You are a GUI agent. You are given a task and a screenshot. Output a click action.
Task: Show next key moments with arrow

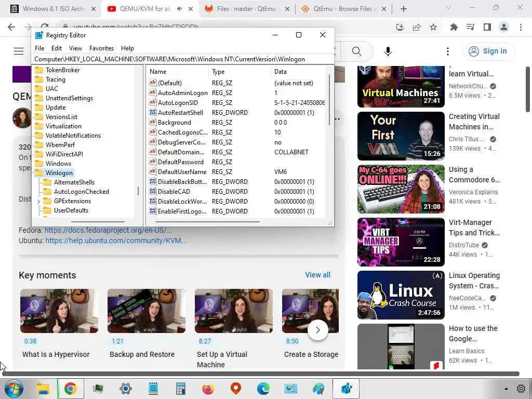coord(318,330)
